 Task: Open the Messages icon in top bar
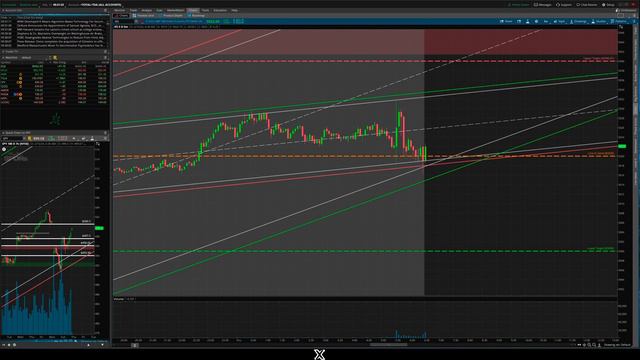click(542, 5)
